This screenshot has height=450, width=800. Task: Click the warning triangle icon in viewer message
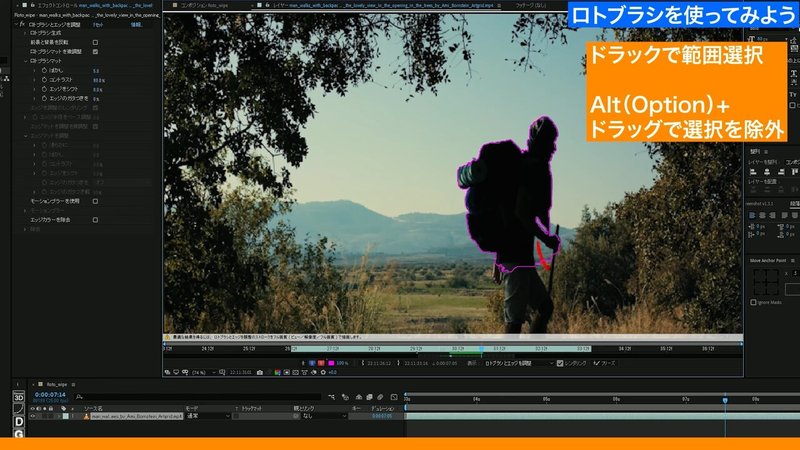(x=167, y=337)
